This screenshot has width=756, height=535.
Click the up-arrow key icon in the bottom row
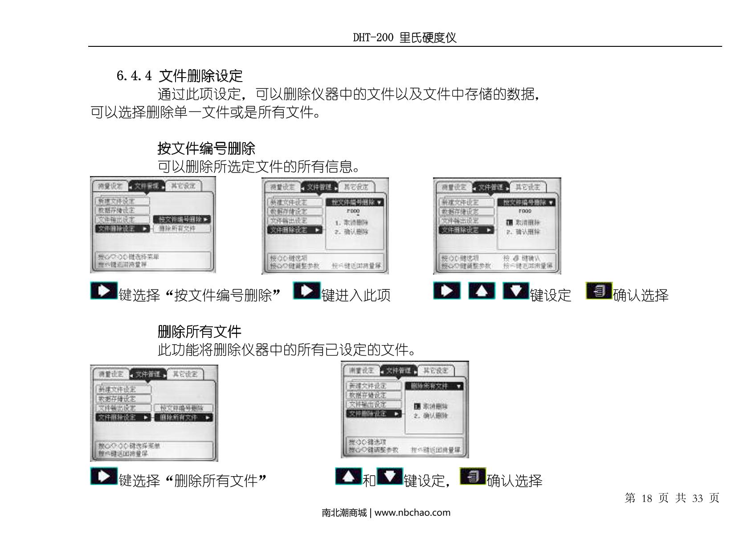pos(348,476)
